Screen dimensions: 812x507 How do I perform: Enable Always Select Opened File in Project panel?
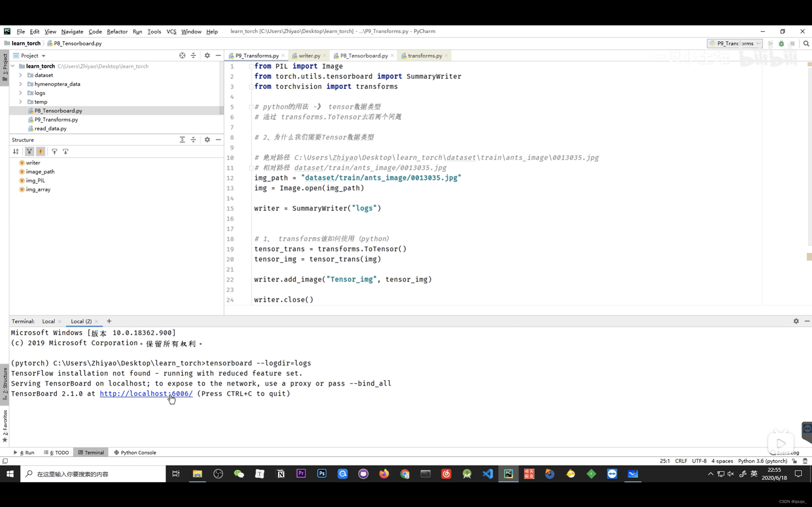point(182,55)
